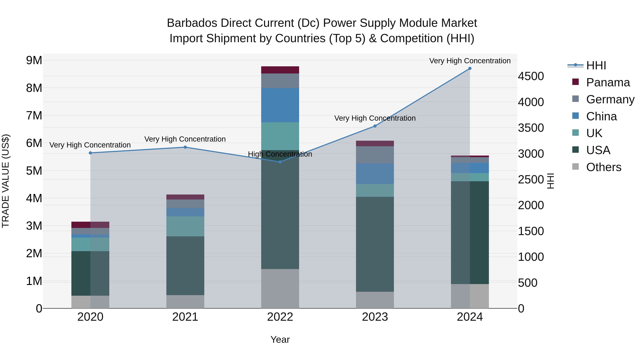Click the 4500 HHI axis tick label
Image resolution: width=644 pixels, height=362 pixels.
[x=531, y=76]
